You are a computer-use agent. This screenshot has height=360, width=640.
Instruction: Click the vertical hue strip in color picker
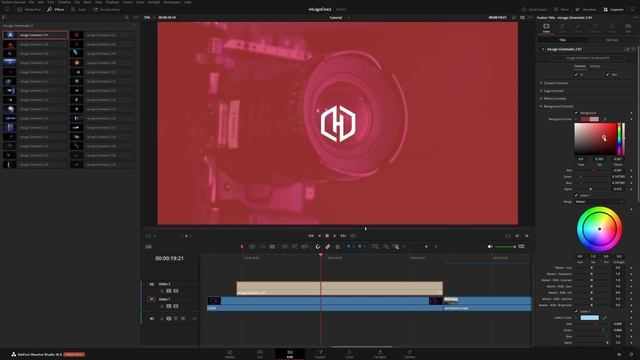tap(619, 139)
